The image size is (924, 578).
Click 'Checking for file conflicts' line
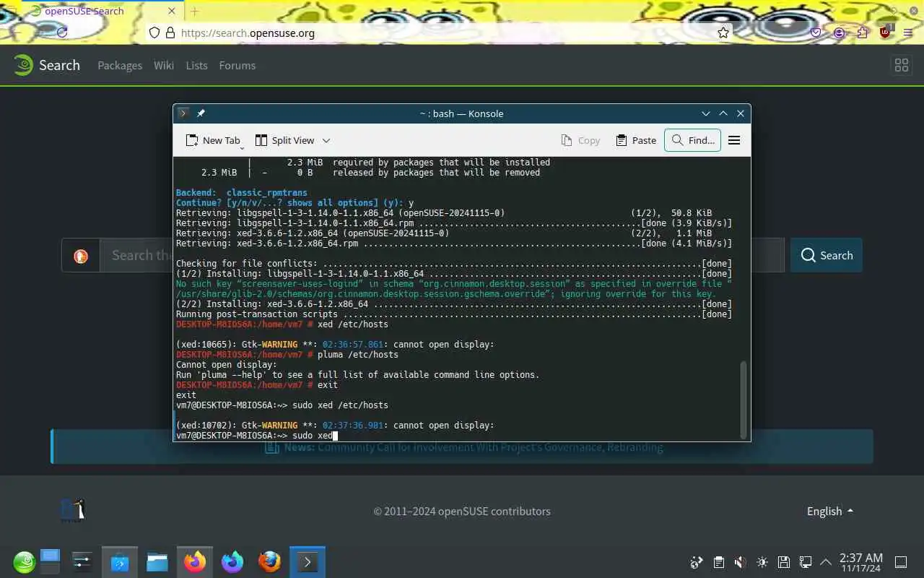(453, 264)
